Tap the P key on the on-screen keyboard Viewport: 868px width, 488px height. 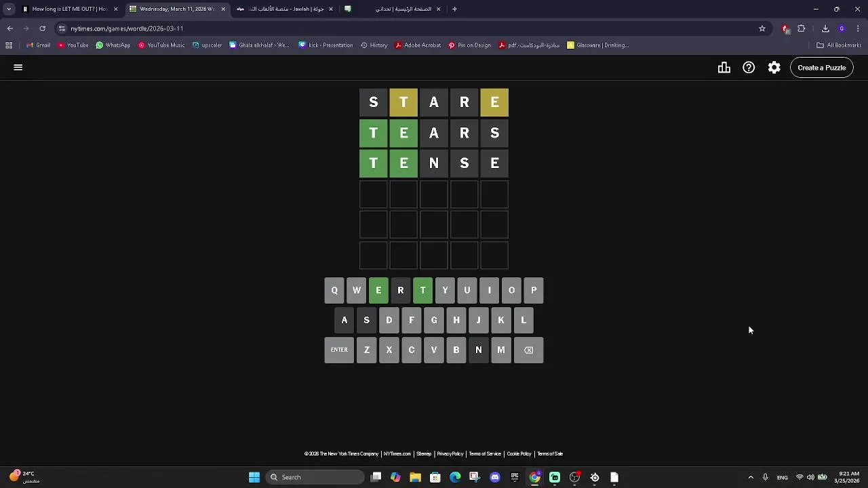tap(534, 290)
